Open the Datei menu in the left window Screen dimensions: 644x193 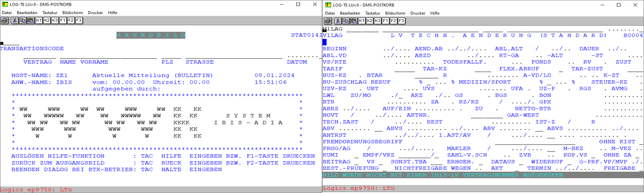(x=7, y=13)
